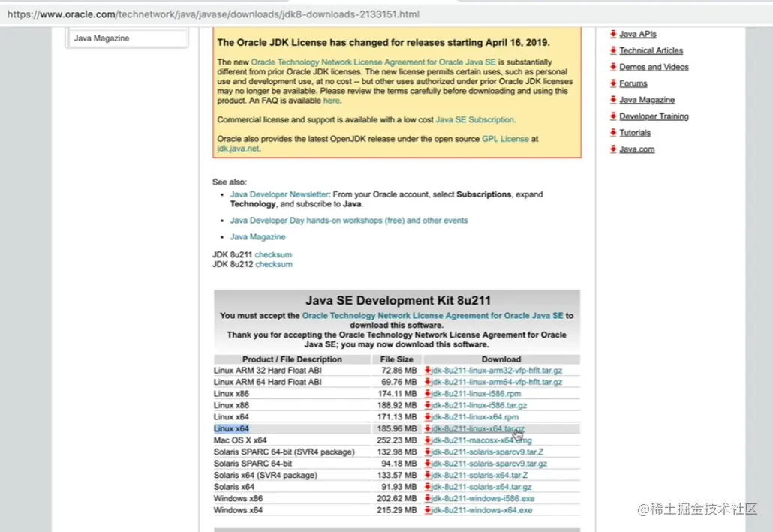This screenshot has height=532, width=773.
Task: Click the red arrow icon beside Technical Articles
Action: [613, 50]
